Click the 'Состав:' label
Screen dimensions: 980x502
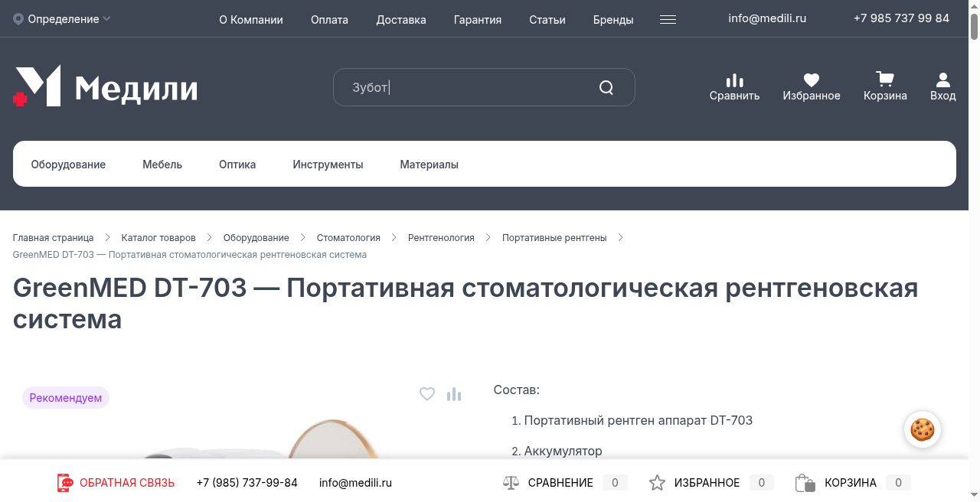(517, 390)
